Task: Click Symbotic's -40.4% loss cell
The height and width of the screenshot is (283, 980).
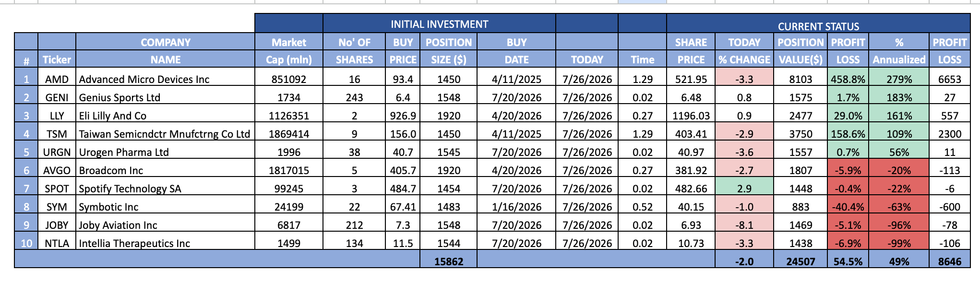Action: [848, 207]
